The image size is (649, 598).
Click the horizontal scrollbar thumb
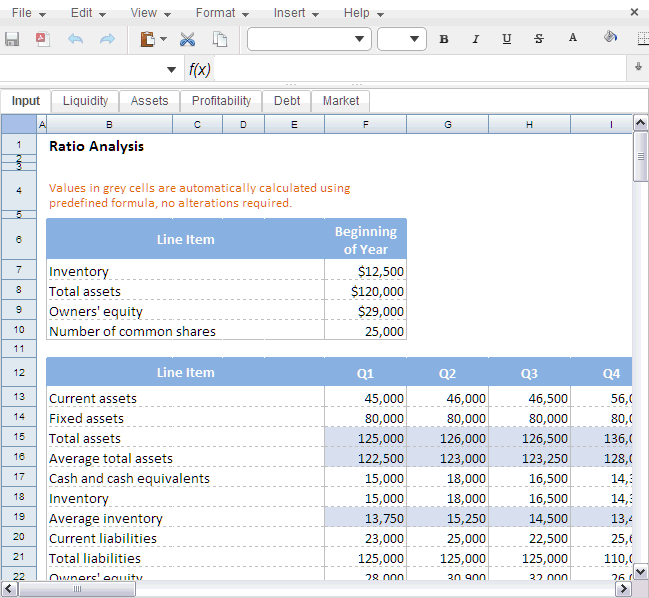click(x=77, y=589)
